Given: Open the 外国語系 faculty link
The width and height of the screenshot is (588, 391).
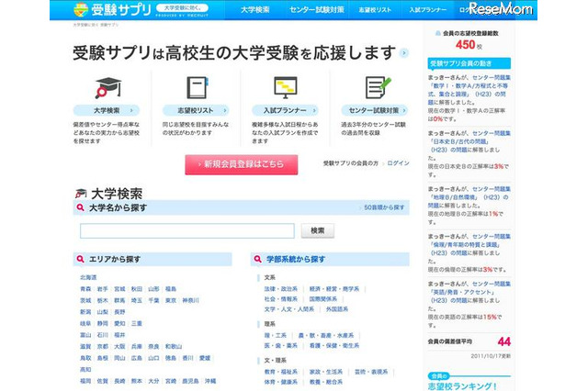Looking at the screenshot, I should tap(337, 309).
